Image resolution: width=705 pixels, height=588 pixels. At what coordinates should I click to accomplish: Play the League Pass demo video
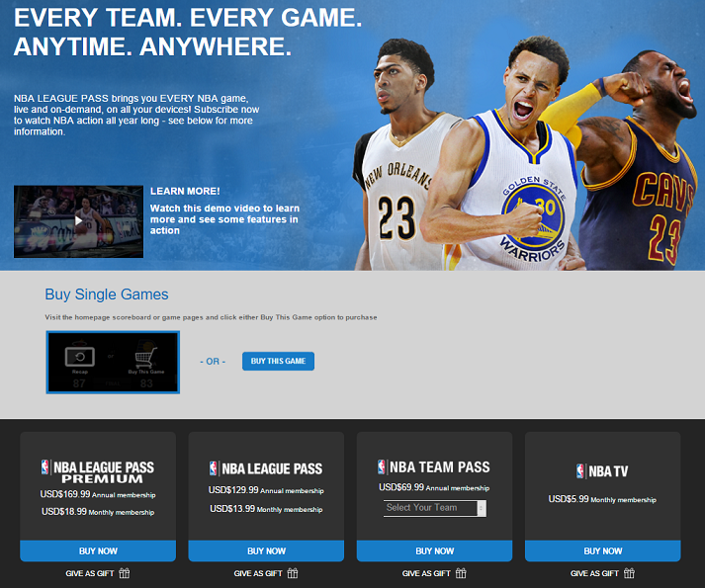tap(79, 220)
